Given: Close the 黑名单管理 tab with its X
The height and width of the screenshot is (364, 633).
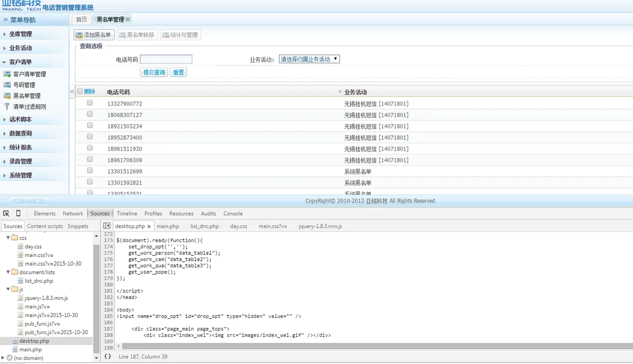Looking at the screenshot, I should pos(128,19).
